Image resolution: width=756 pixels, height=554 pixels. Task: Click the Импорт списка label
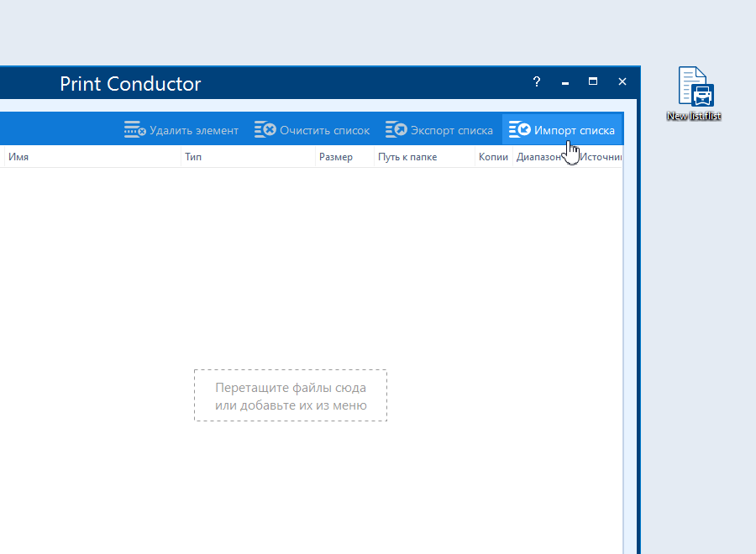[575, 131]
